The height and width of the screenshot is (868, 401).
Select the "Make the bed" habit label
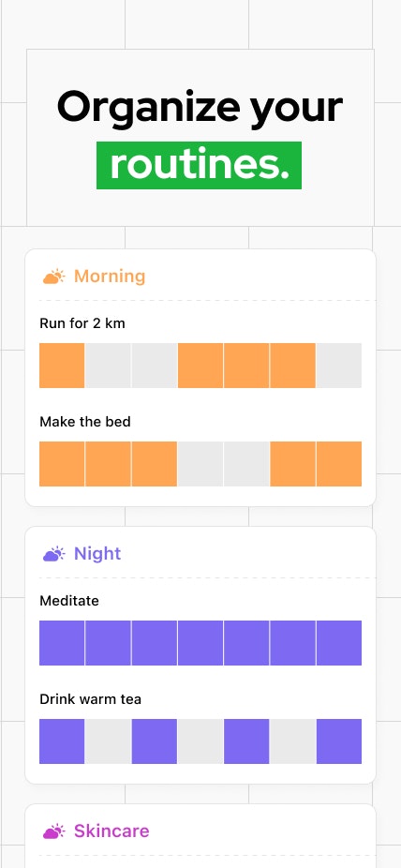coord(85,422)
